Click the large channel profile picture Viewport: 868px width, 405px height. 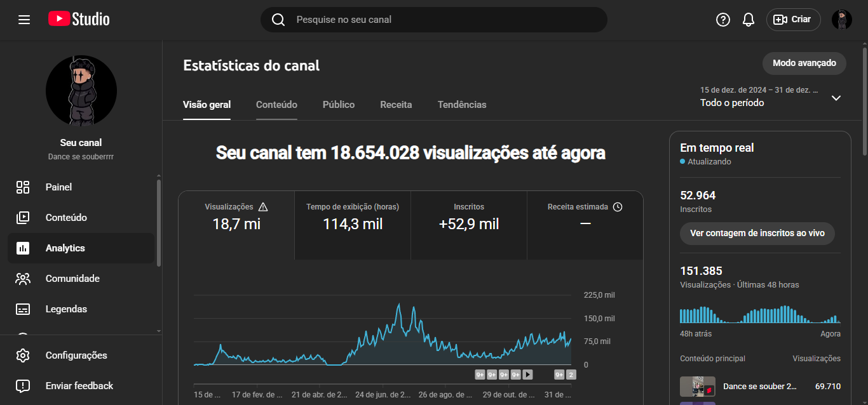click(x=81, y=91)
